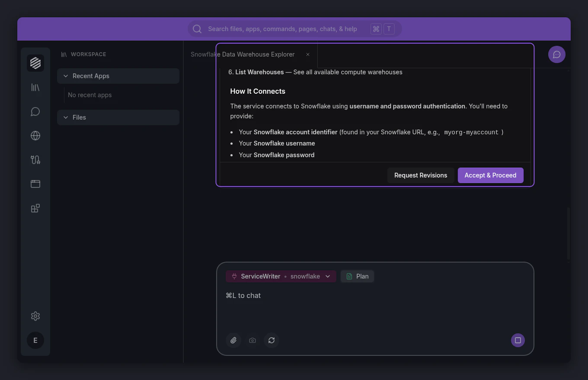Click the "myorg-myaccount" code text
This screenshot has width=588, height=380.
[x=471, y=132]
